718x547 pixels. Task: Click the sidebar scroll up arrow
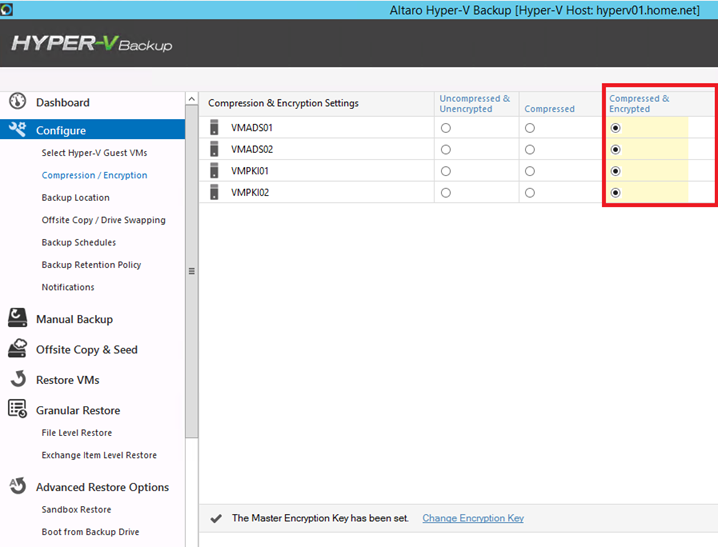point(192,99)
